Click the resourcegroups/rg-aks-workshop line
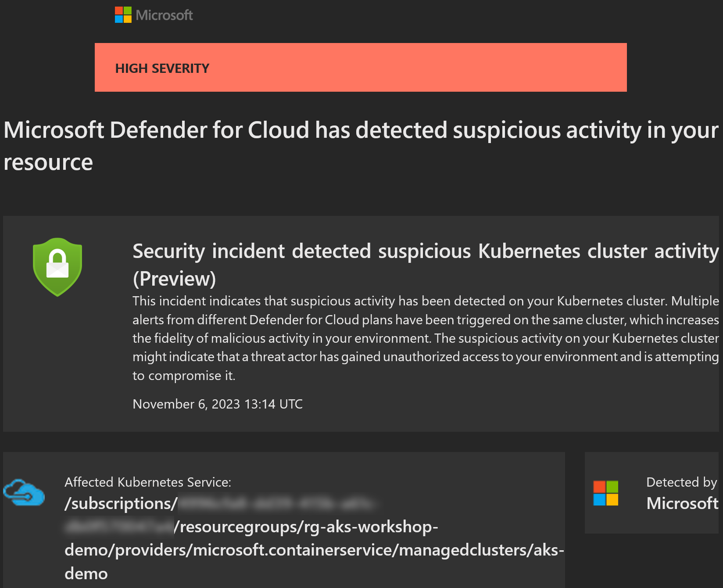 click(x=306, y=527)
